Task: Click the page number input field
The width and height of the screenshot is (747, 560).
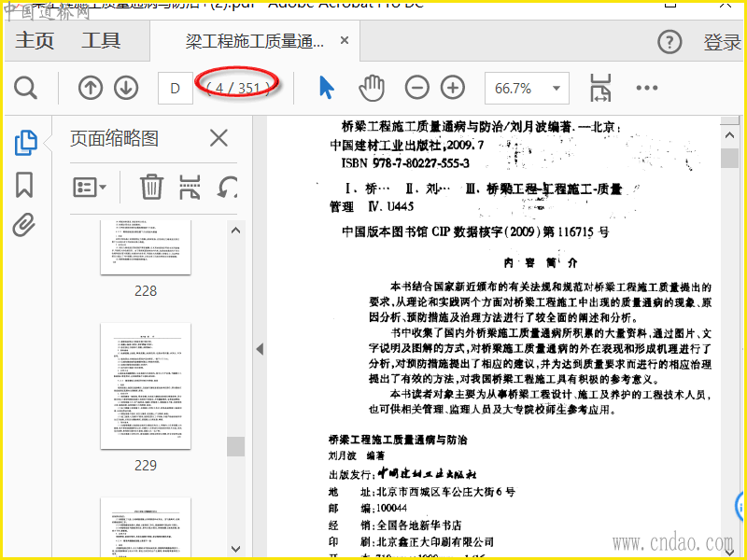Action: point(176,88)
